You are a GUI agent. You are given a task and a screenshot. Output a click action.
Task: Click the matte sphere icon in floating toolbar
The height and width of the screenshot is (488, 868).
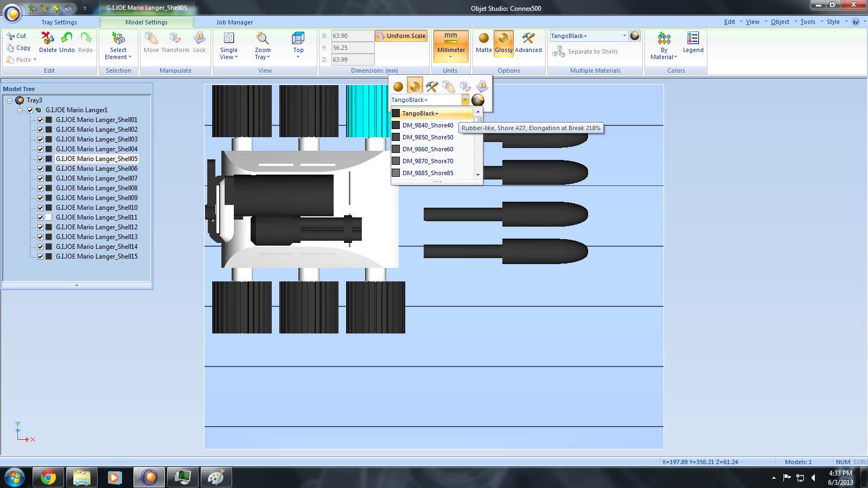click(398, 86)
